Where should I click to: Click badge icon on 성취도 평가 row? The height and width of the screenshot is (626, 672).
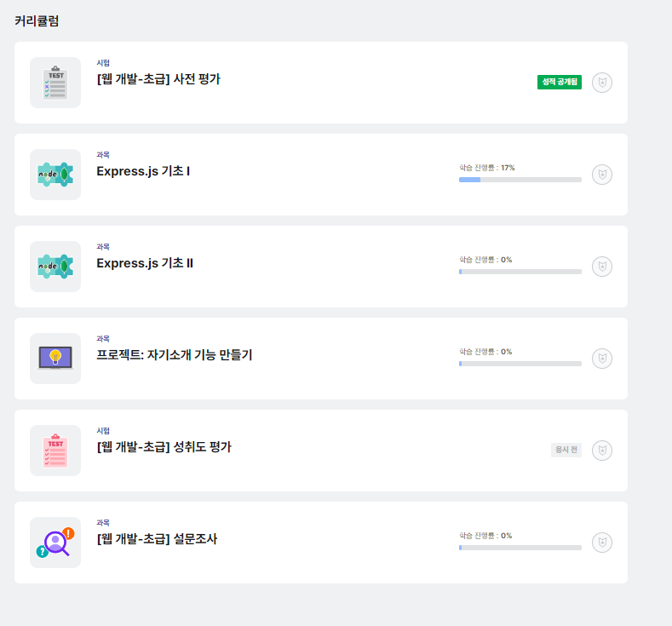pos(601,451)
